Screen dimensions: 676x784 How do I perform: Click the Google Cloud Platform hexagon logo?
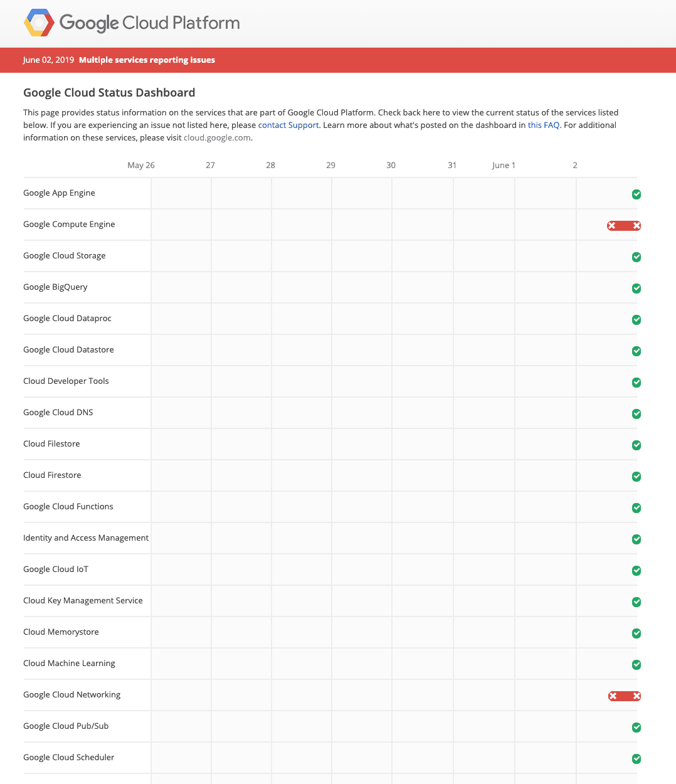[39, 23]
